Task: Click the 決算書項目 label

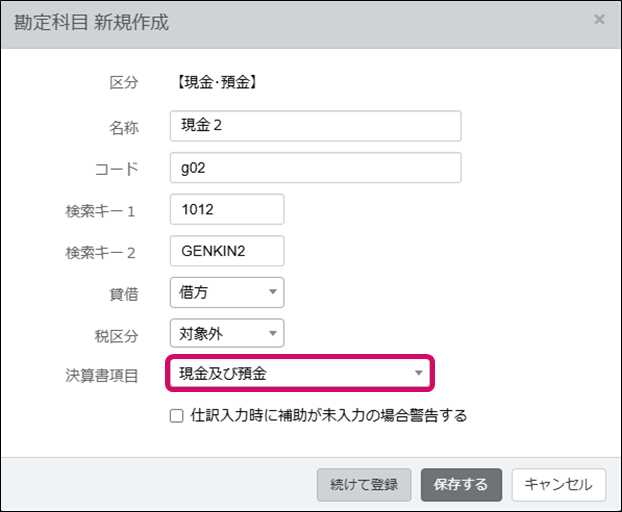Action: [101, 375]
